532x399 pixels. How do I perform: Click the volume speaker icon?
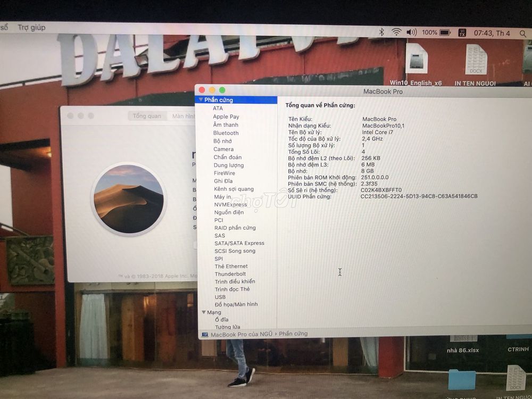click(412, 32)
